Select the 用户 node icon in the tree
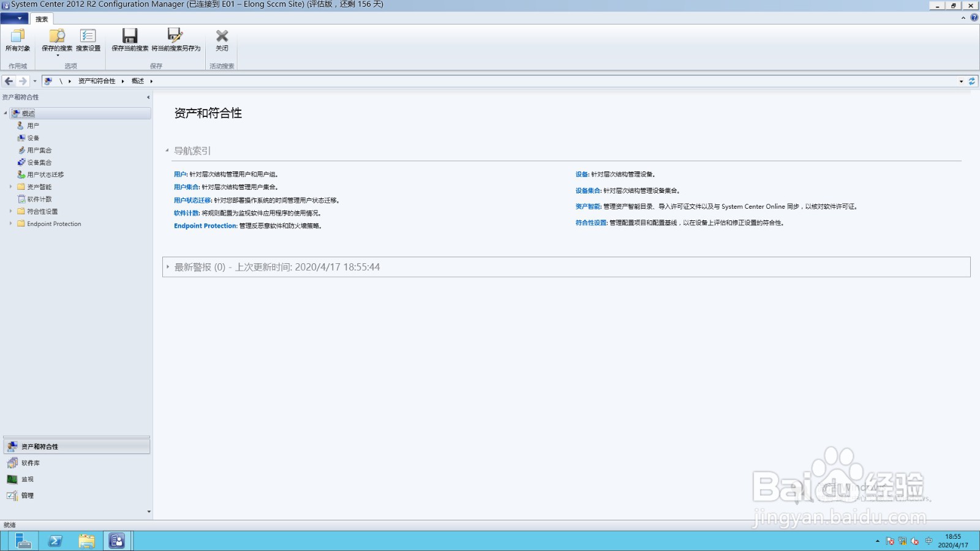Viewport: 980px width, 551px height. pos(21,125)
